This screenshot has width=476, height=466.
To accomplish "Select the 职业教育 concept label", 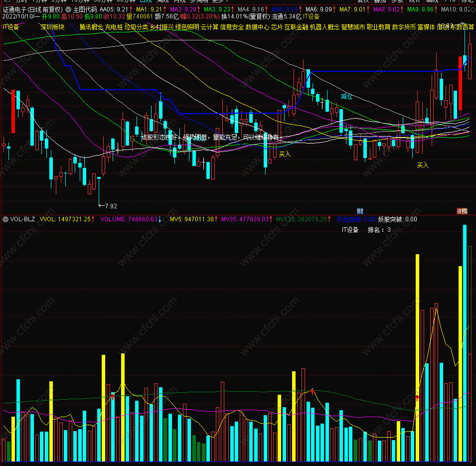I will [x=378, y=27].
